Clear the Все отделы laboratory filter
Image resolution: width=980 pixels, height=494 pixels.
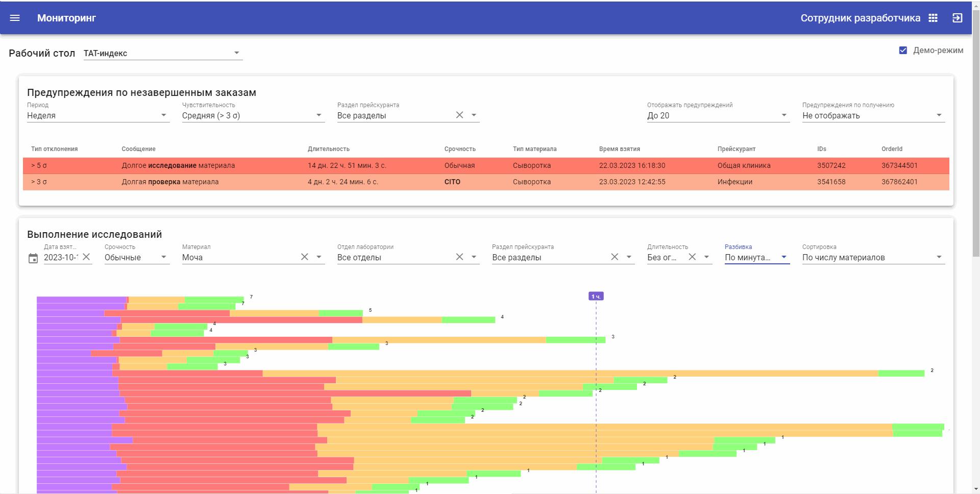459,257
